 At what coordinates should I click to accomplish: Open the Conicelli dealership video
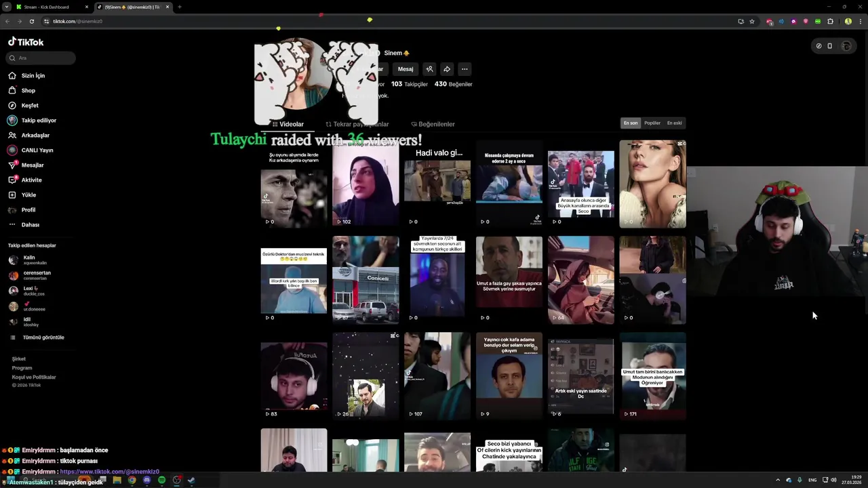coord(366,280)
